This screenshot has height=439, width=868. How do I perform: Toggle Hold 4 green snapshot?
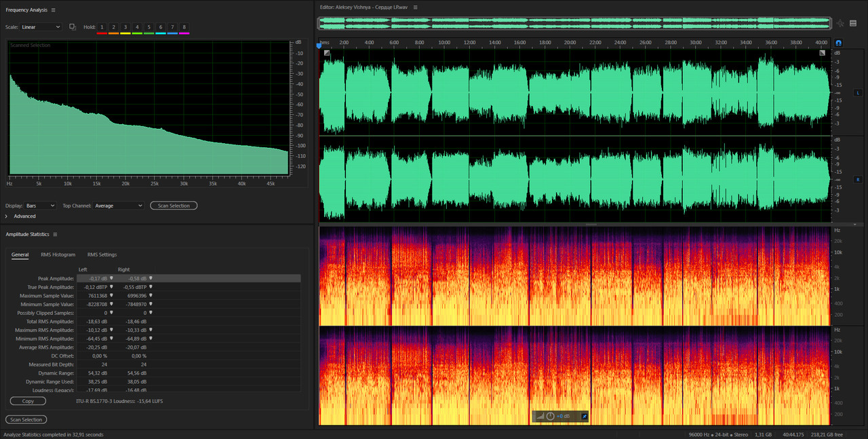[x=137, y=27]
